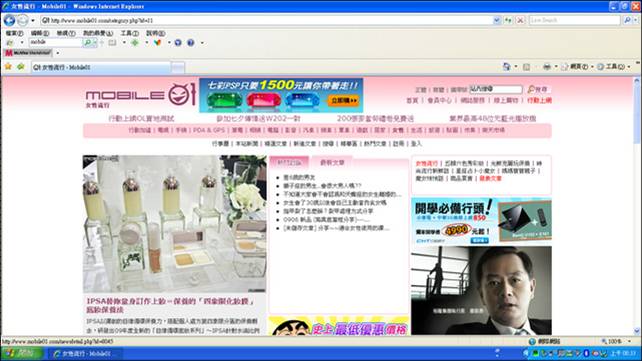Go forward with the Forward arrow button

(23, 20)
